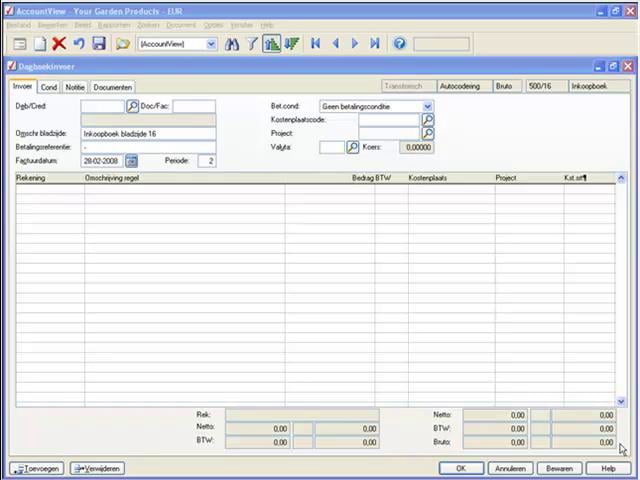Click the Periode input field
The width and height of the screenshot is (640, 480).
[207, 161]
